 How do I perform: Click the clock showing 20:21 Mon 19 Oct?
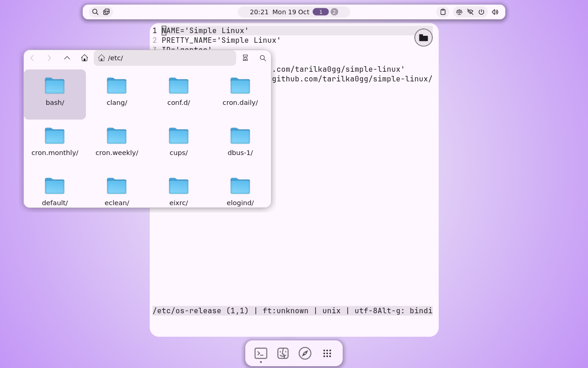279,12
